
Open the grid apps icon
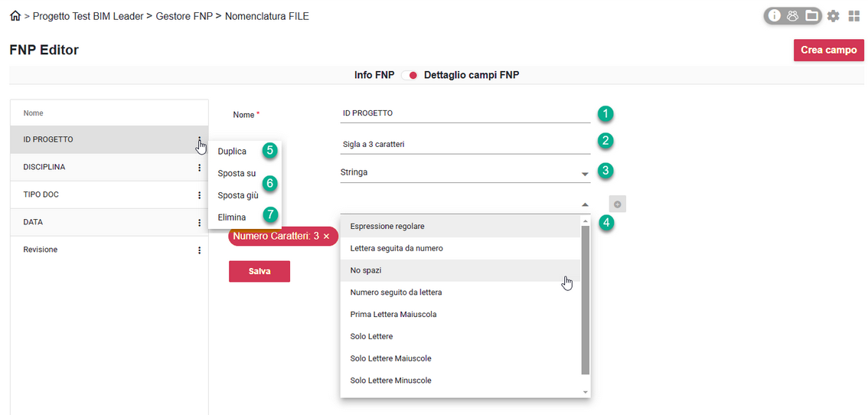click(x=854, y=15)
